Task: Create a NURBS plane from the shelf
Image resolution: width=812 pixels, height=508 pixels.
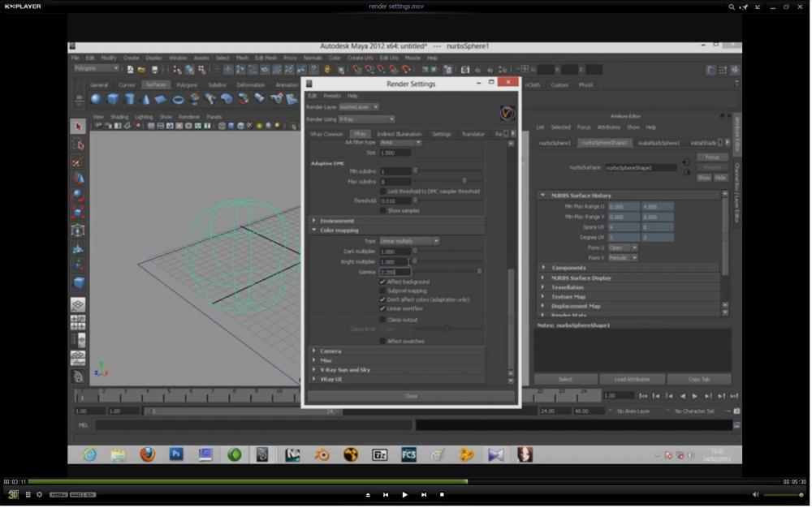Action: 161,99
